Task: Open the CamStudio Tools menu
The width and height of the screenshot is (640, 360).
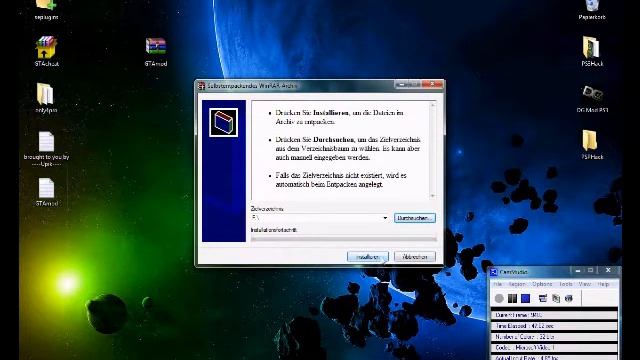Action: [x=566, y=284]
